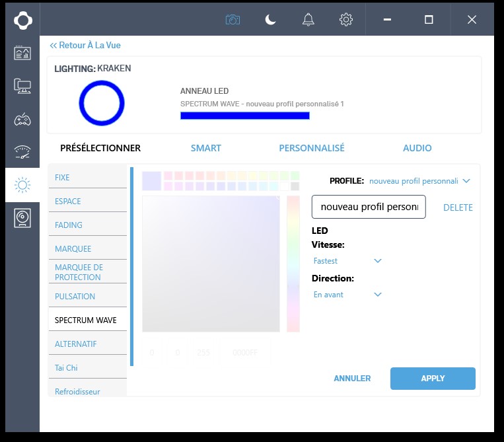Select the ESPACE lighting mode
Image resolution: width=504 pixels, height=442 pixels.
pos(88,202)
